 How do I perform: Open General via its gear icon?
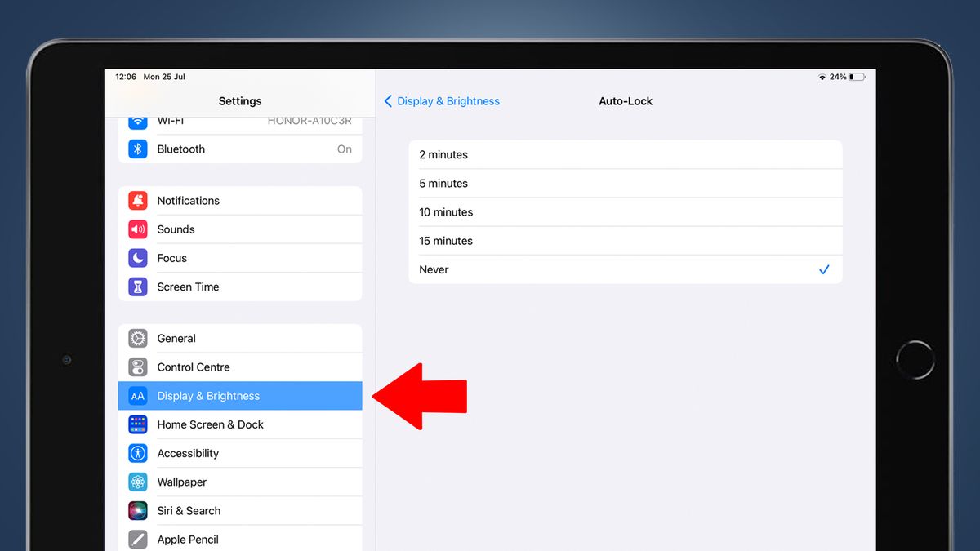137,338
